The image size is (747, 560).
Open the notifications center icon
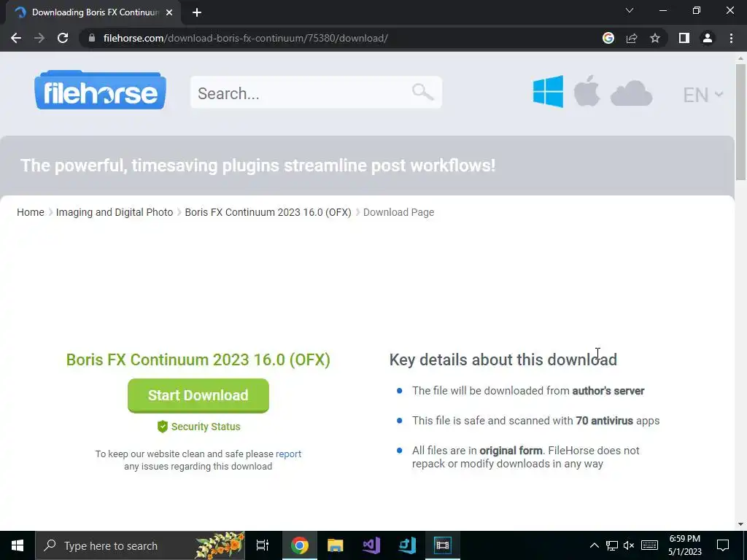coord(723,545)
